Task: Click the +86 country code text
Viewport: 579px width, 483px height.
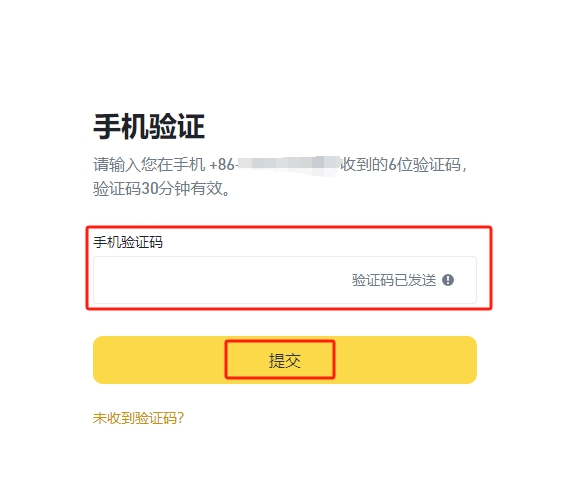Action: click(x=222, y=165)
